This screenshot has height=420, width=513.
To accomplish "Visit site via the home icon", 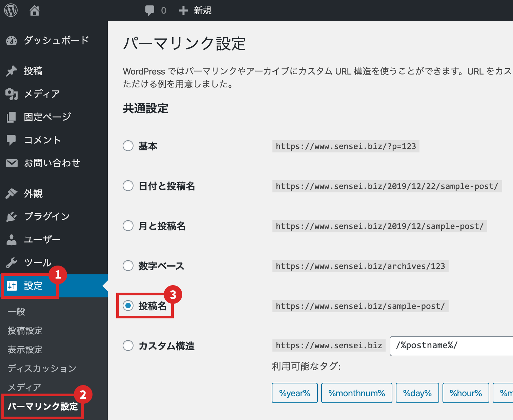I will 34,10.
